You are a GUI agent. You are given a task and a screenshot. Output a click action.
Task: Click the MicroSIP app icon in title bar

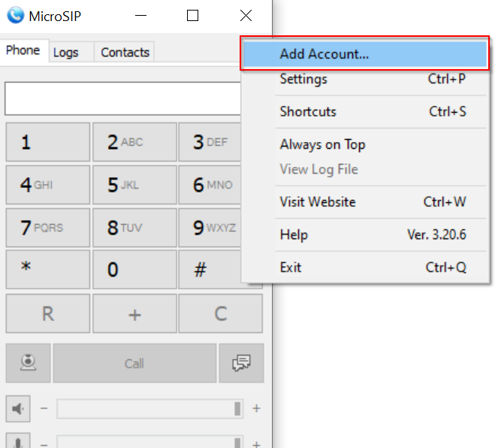[x=16, y=15]
